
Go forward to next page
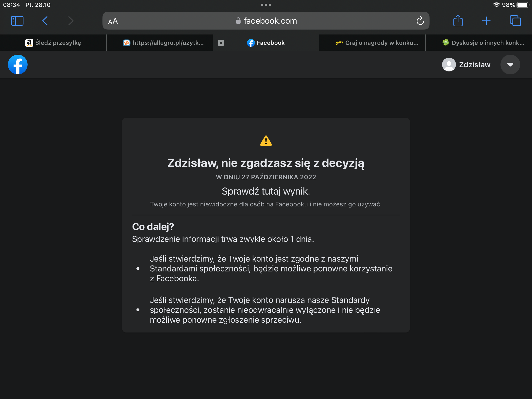click(71, 21)
